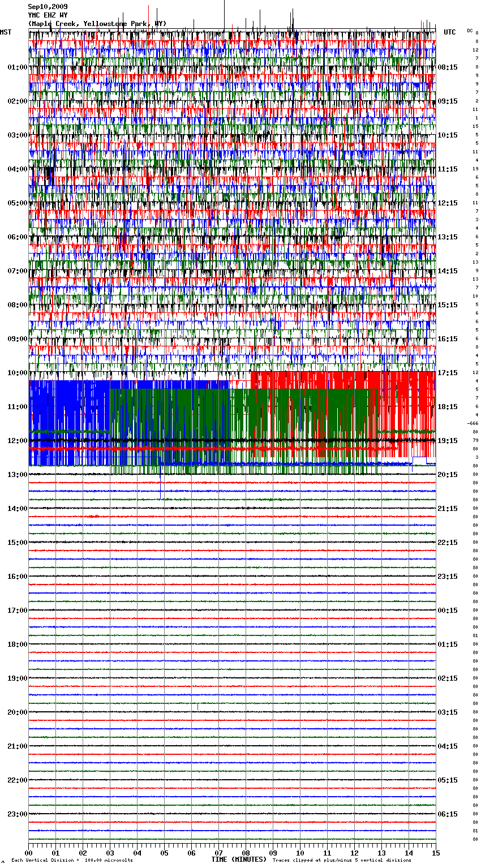Select the '07:00' MST time label
Image resolution: width=481 pixels, height=868 pixels.
(18, 271)
